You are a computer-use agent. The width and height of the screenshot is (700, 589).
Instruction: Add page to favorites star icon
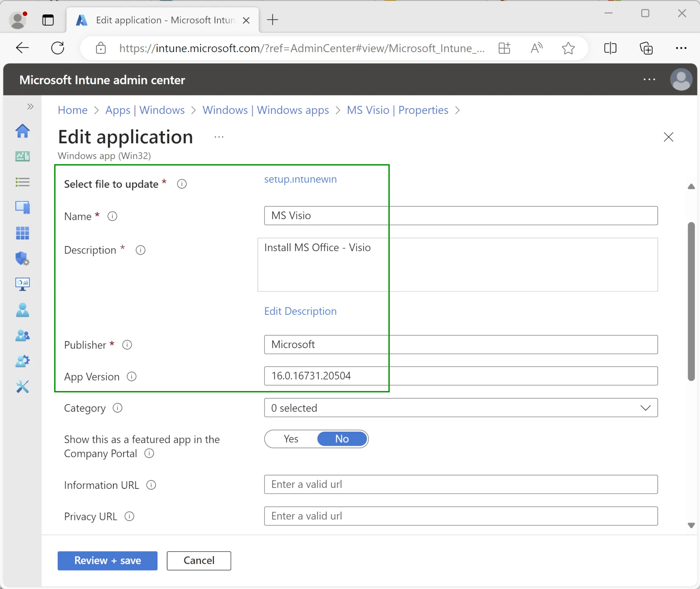[x=568, y=48]
